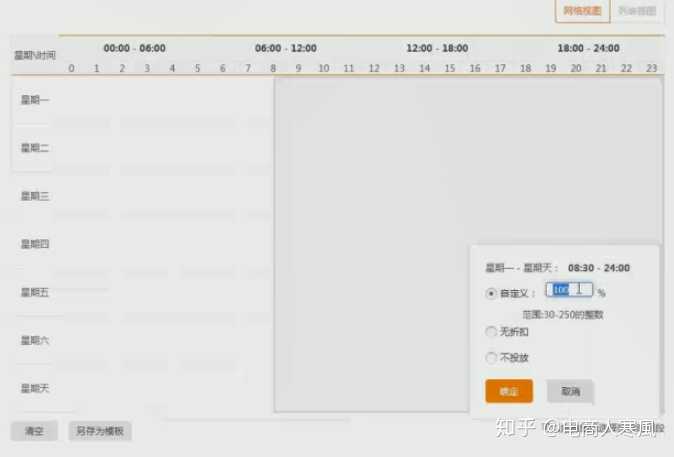Select the 自定义 radio option

coord(491,293)
